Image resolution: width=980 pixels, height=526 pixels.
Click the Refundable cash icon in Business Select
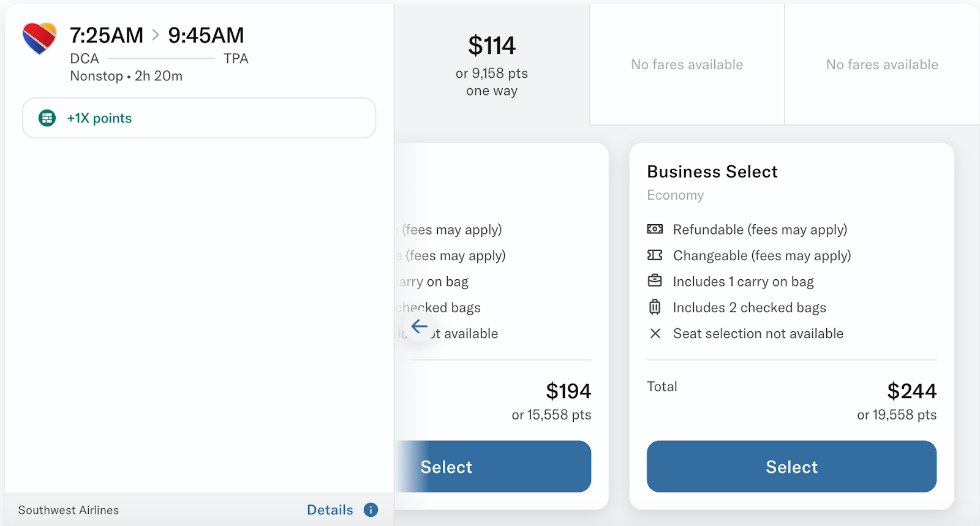click(655, 230)
